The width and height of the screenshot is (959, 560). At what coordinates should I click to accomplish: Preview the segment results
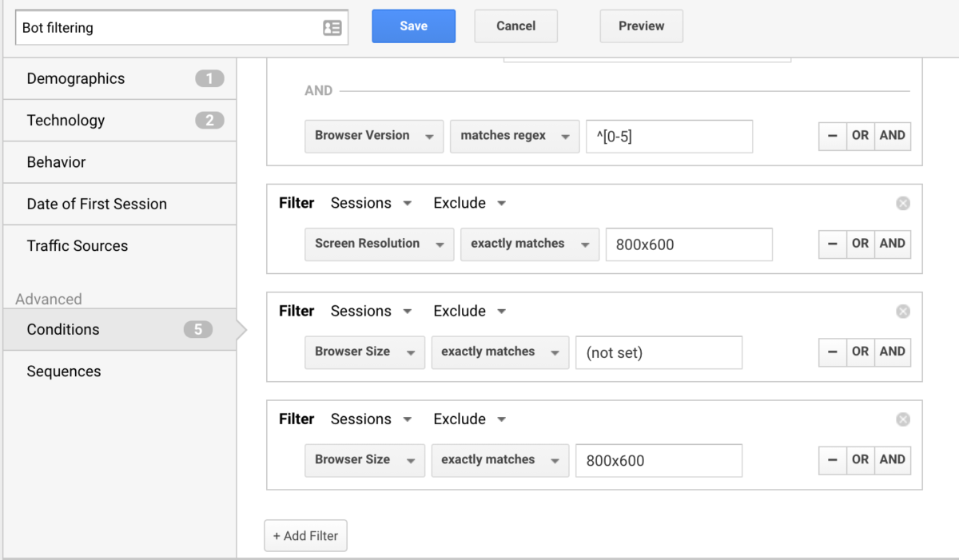pyautogui.click(x=641, y=26)
